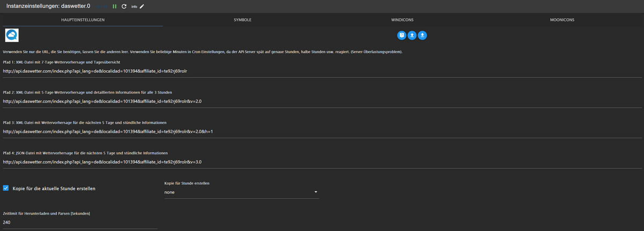Open Kopie für Stunde erstellen dropdown
This screenshot has height=231, width=644.
(x=241, y=192)
